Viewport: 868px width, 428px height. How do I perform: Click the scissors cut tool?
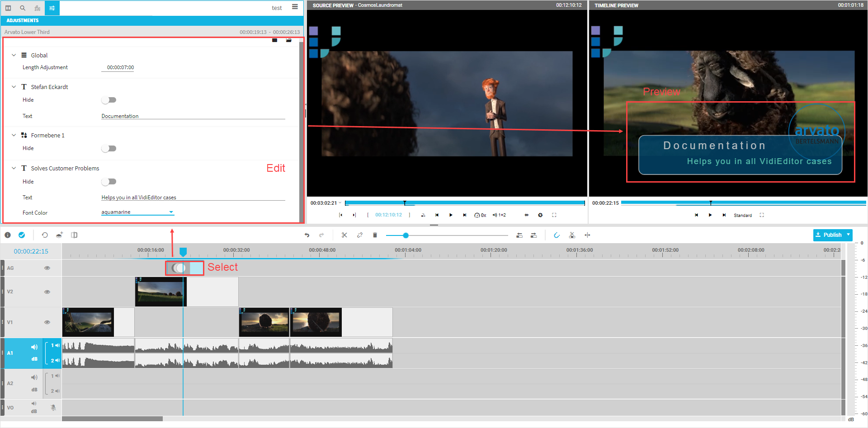344,235
